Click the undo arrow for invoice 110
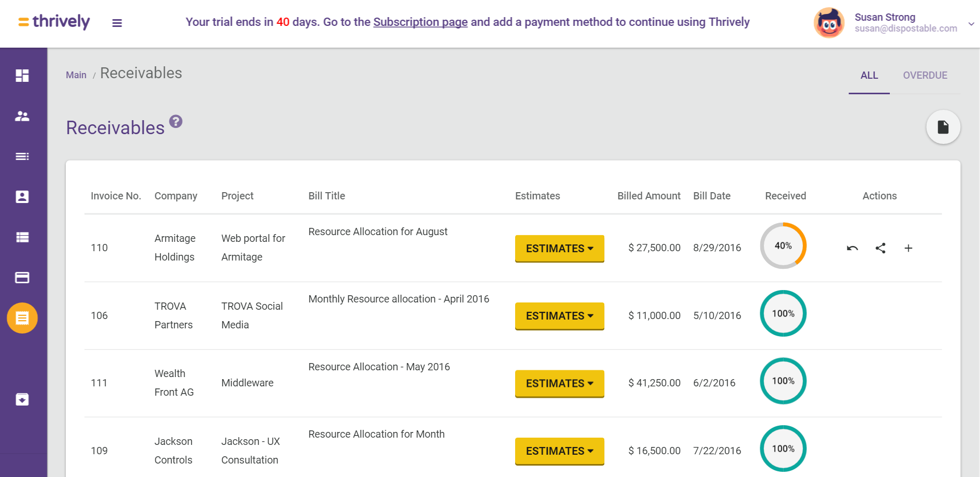This screenshot has height=477, width=980. (853, 248)
